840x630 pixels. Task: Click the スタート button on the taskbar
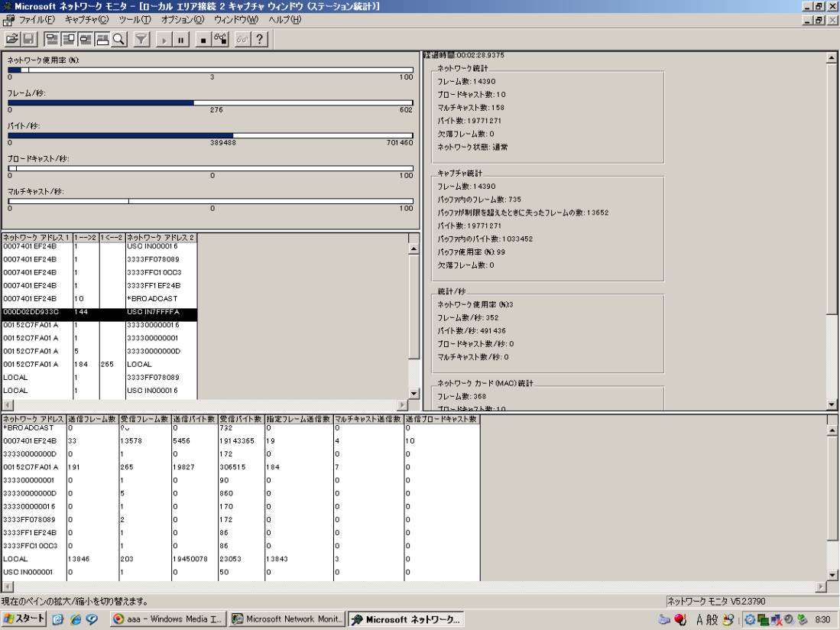pyautogui.click(x=24, y=619)
